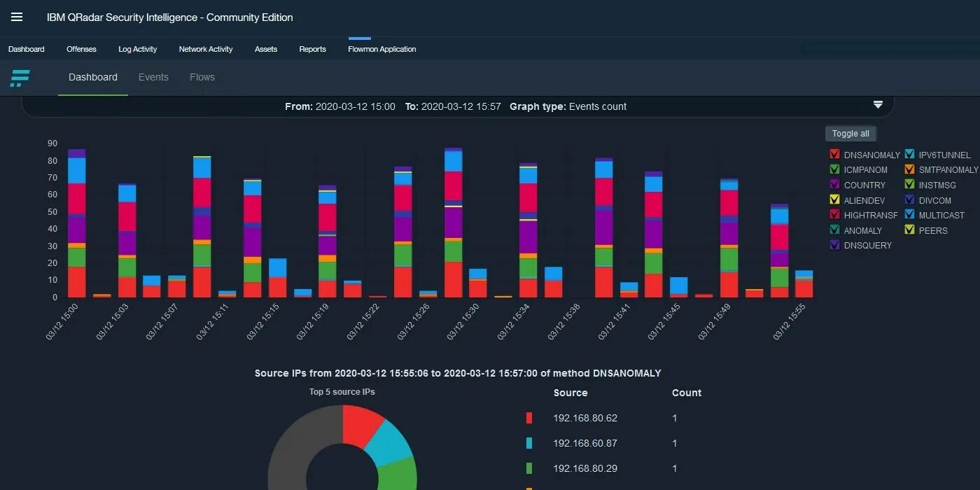Toggle the SMTPANOMALY series checkbox

pos(909,170)
